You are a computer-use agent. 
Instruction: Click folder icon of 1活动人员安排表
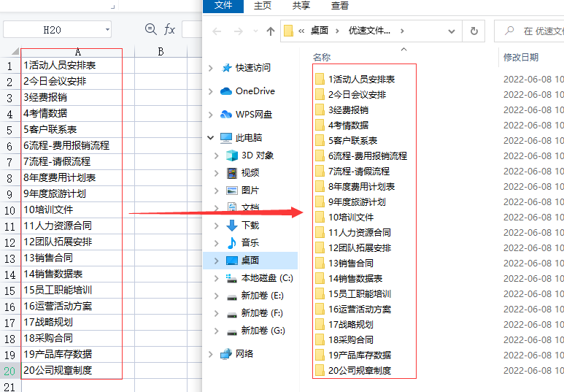click(x=320, y=79)
